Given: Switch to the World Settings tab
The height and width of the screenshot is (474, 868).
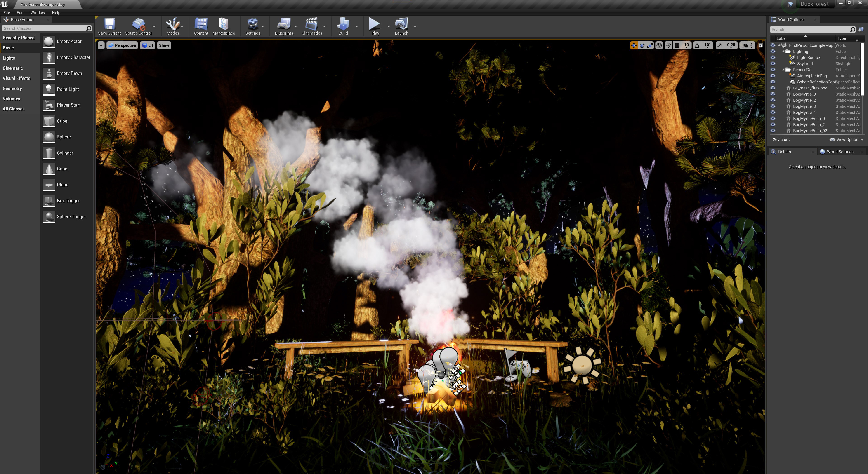Looking at the screenshot, I should 840,152.
